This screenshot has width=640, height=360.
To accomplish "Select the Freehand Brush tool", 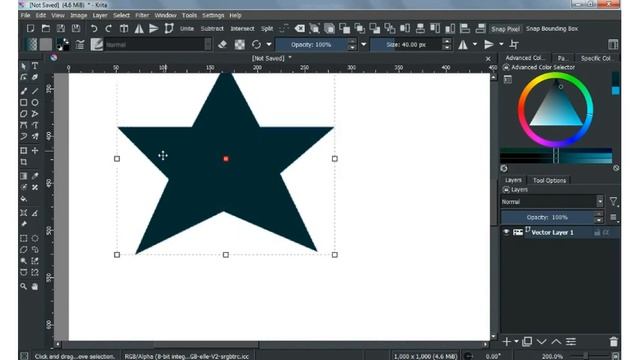I will pos(24,91).
